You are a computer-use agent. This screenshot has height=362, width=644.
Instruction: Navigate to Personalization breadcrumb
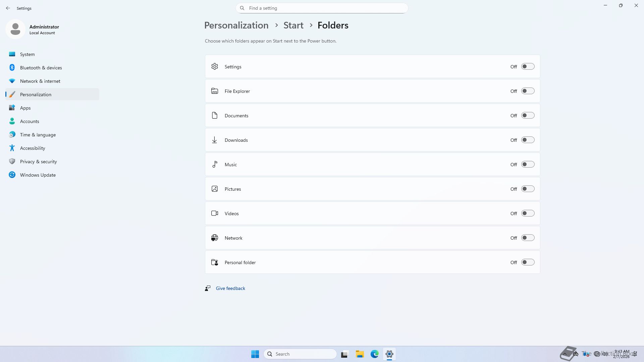click(x=236, y=25)
